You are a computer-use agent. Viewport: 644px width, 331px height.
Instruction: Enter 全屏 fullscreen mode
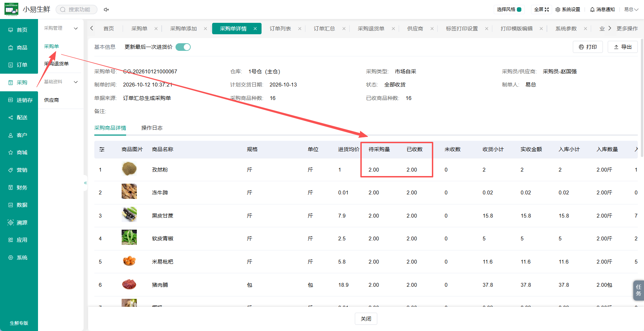click(541, 10)
